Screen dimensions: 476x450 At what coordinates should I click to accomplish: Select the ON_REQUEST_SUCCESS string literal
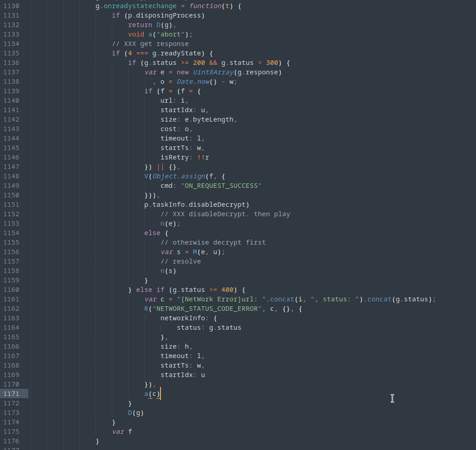pos(220,185)
